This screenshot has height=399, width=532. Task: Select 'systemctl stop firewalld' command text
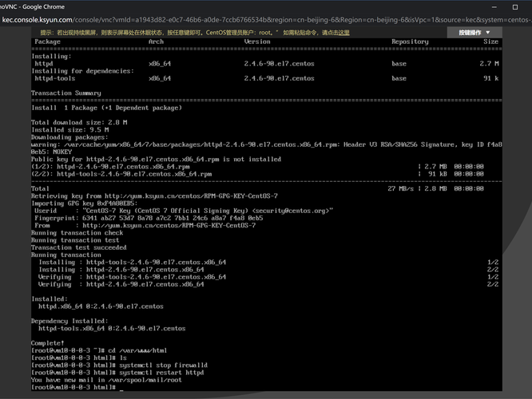[x=163, y=365]
